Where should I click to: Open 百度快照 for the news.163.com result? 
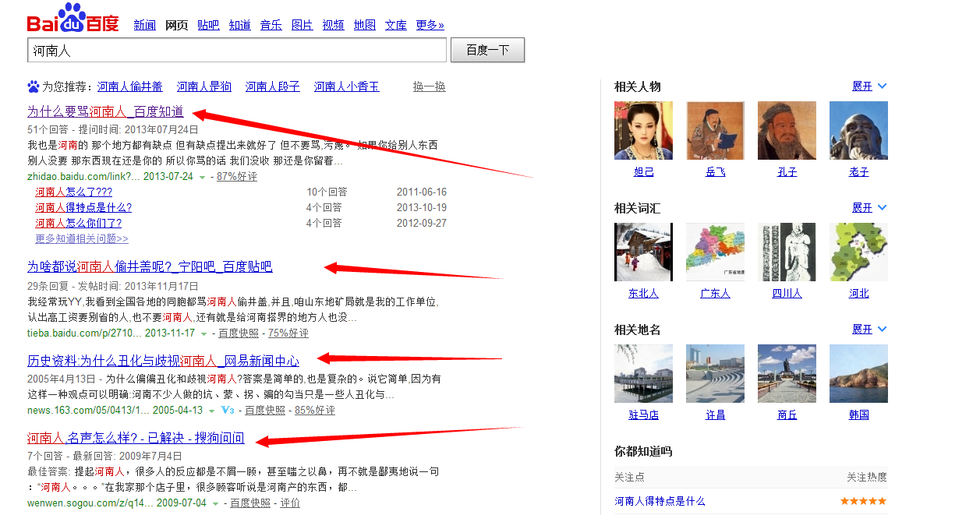(x=265, y=410)
